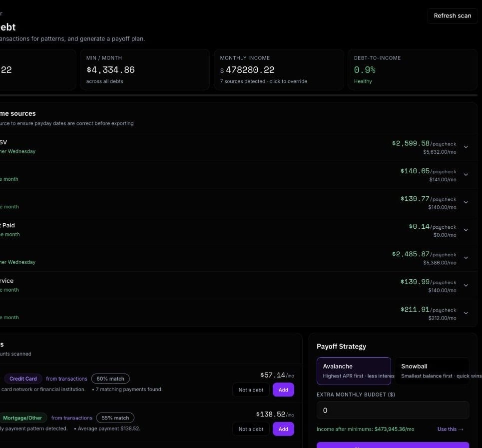Select the Snowball payoff strategy
Viewport: 482px width, 448px height.
click(432, 371)
